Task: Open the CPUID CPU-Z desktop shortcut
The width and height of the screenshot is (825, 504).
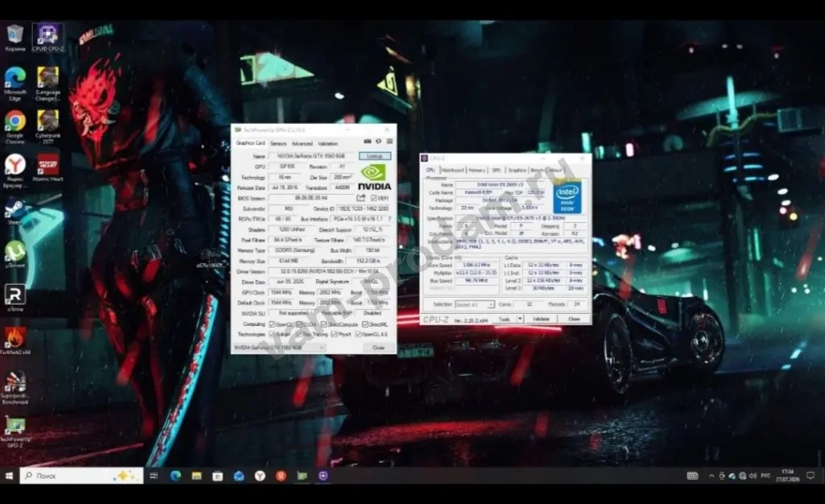Action: pos(48,38)
